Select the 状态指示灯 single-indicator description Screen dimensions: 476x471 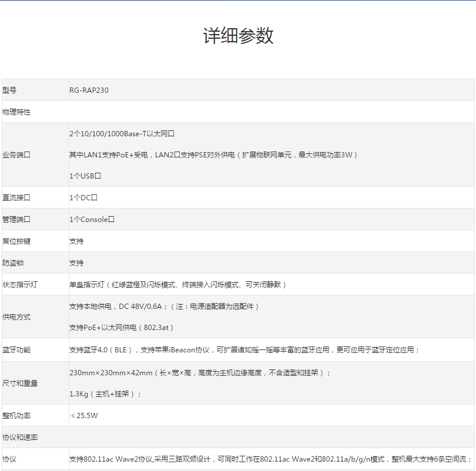click(x=178, y=284)
